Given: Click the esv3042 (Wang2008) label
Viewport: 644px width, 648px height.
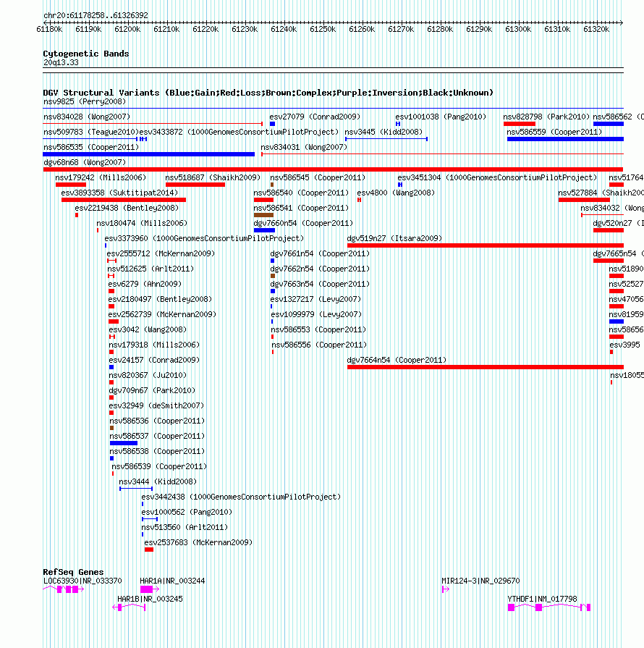Looking at the screenshot, I should (148, 330).
